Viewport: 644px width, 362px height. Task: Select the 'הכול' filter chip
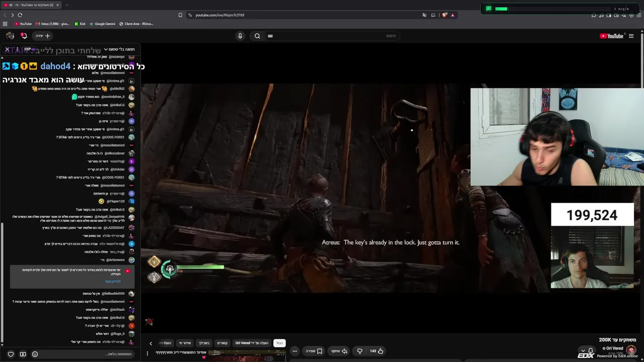[279, 343]
